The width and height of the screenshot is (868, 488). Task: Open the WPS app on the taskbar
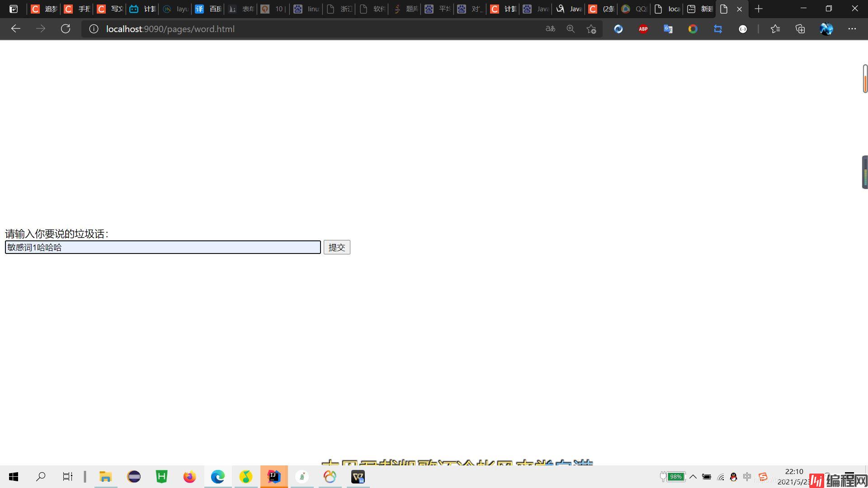pyautogui.click(x=358, y=477)
